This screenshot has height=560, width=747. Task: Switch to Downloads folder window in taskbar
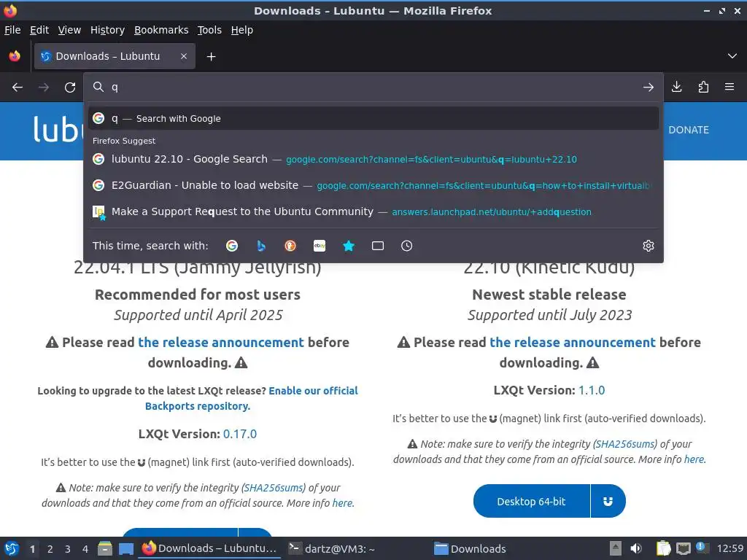(470, 548)
